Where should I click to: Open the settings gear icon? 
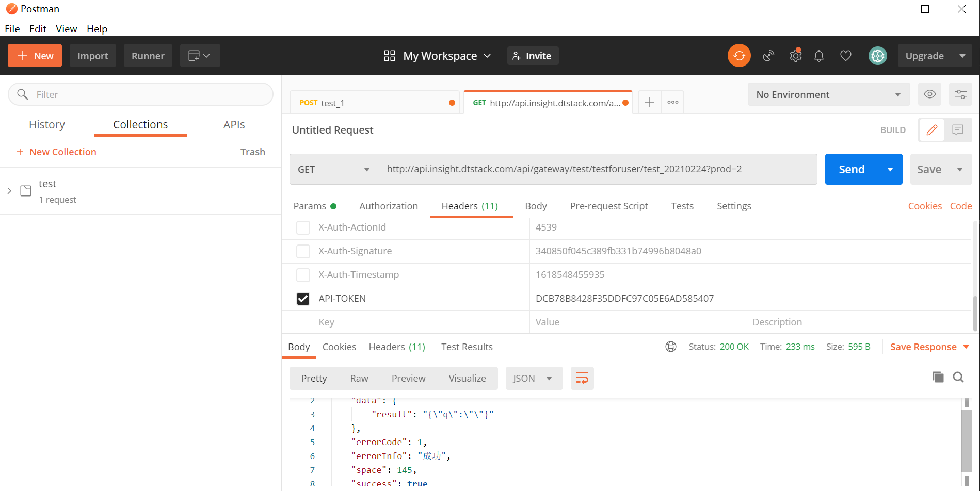(795, 55)
